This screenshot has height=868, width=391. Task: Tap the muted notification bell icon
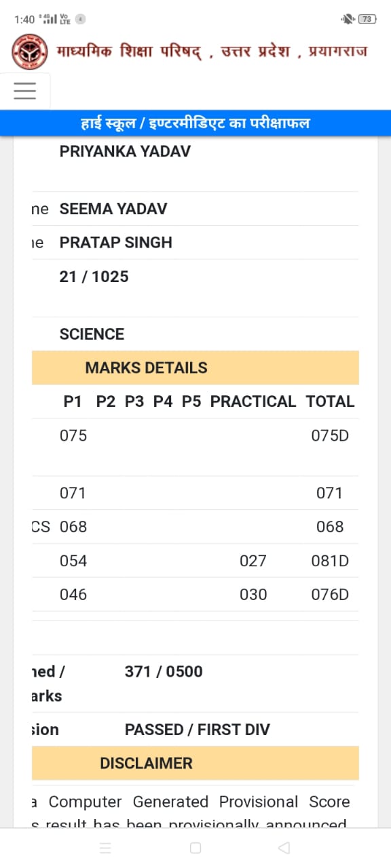(348, 19)
